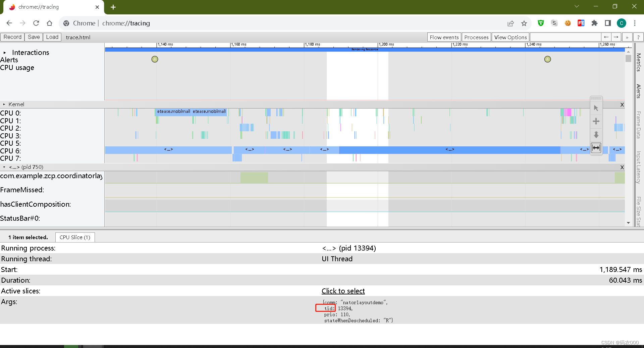Open the Metrics side tab
644x348 pixels.
coord(639,62)
